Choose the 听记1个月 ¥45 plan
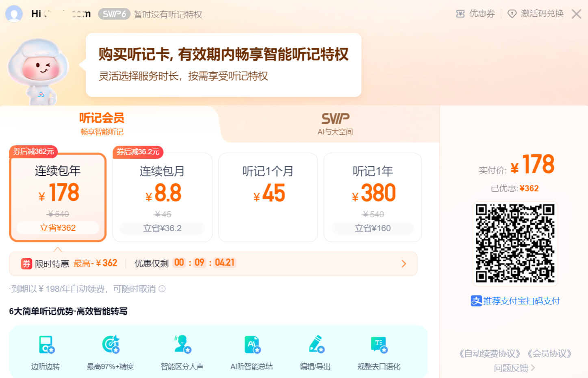Viewport: 588px width, 378px height. tap(268, 197)
